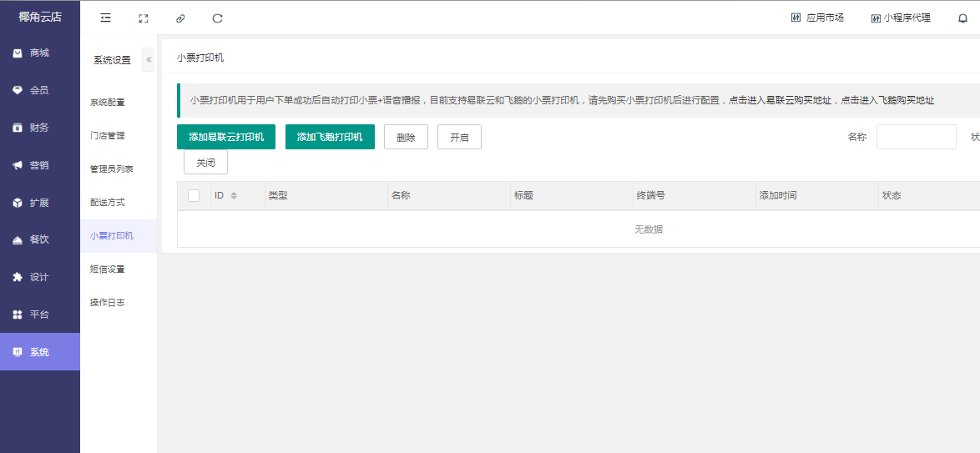Focus the 名称 search input field
Image resolution: width=980 pixels, height=453 pixels.
tap(916, 137)
